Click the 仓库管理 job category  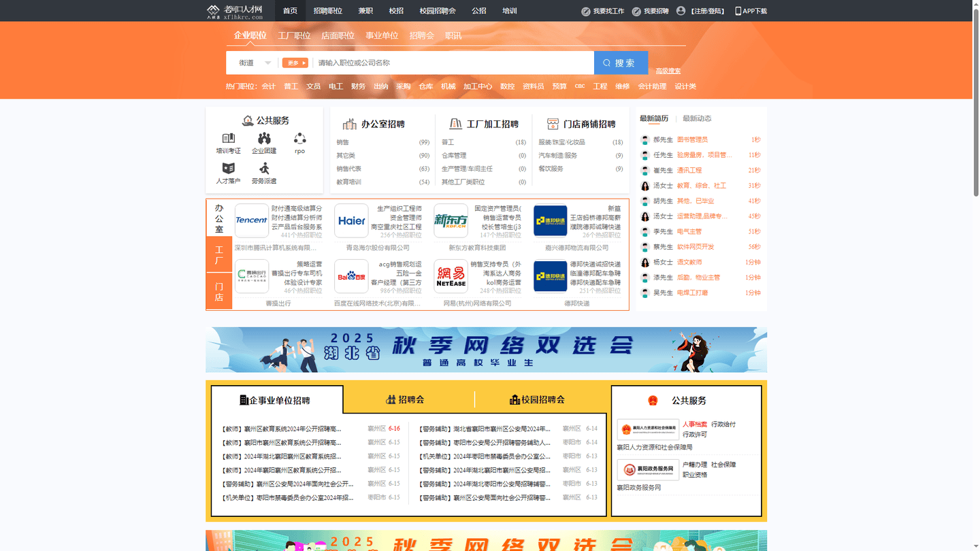454,156
